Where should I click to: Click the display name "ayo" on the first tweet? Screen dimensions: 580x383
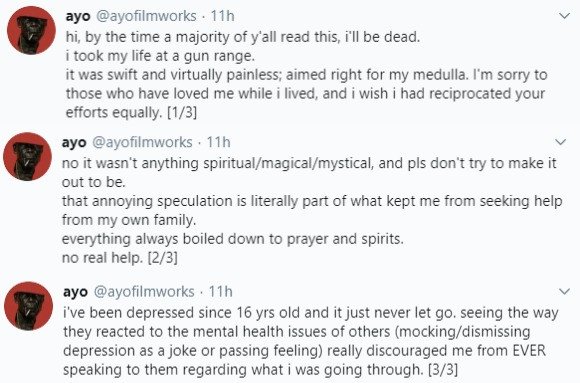78,17
